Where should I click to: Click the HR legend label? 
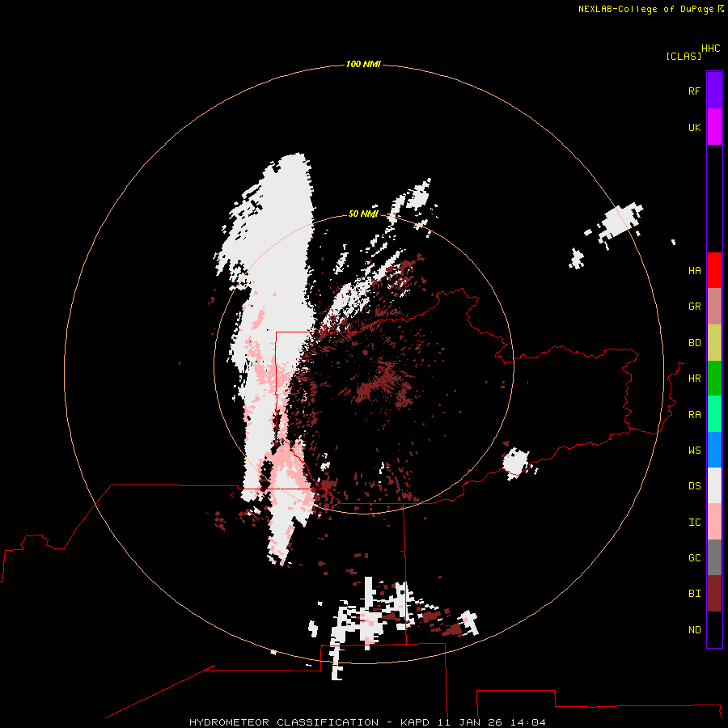[694, 379]
